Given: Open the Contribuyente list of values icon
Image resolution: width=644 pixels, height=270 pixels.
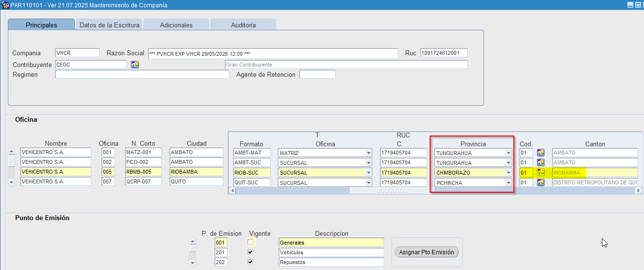Looking at the screenshot, I should (x=135, y=65).
